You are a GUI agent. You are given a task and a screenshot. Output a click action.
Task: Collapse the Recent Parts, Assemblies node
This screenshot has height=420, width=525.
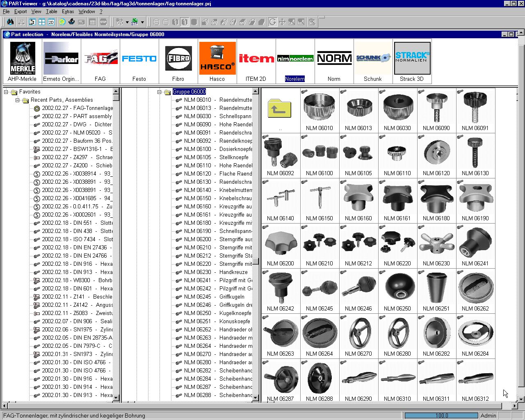point(18,100)
